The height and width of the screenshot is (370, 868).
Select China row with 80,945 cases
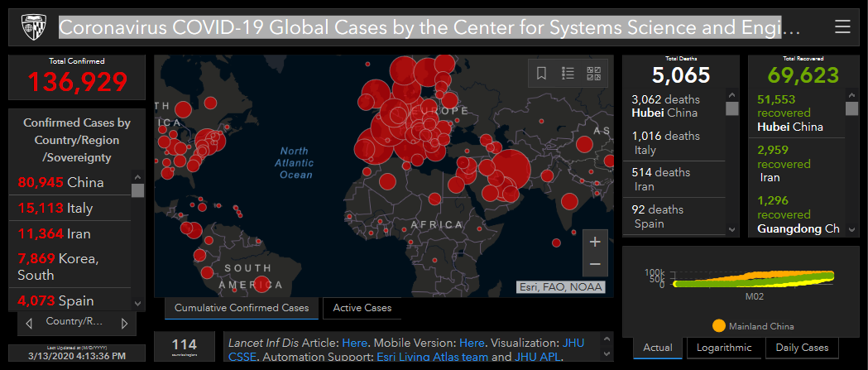(x=70, y=182)
